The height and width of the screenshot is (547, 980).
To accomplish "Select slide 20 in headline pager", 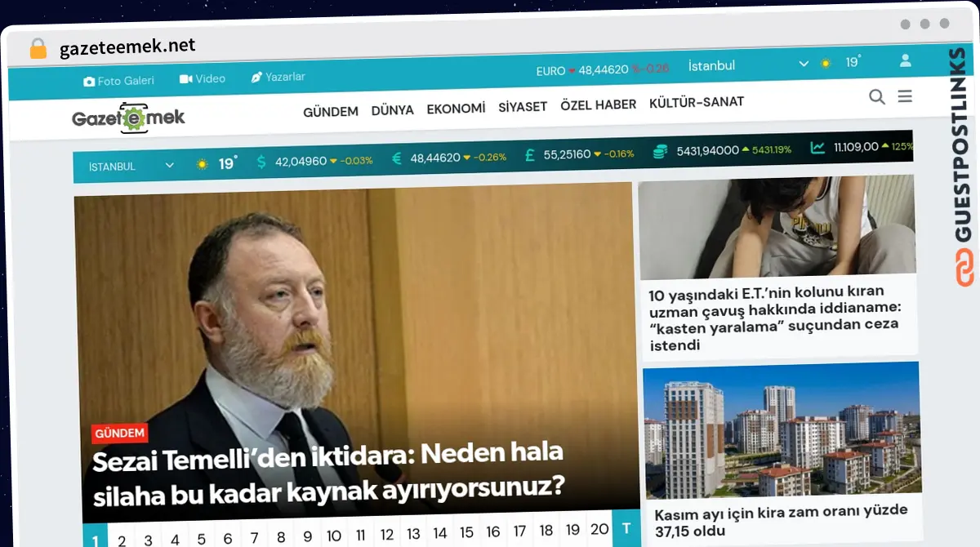I will click(599, 529).
